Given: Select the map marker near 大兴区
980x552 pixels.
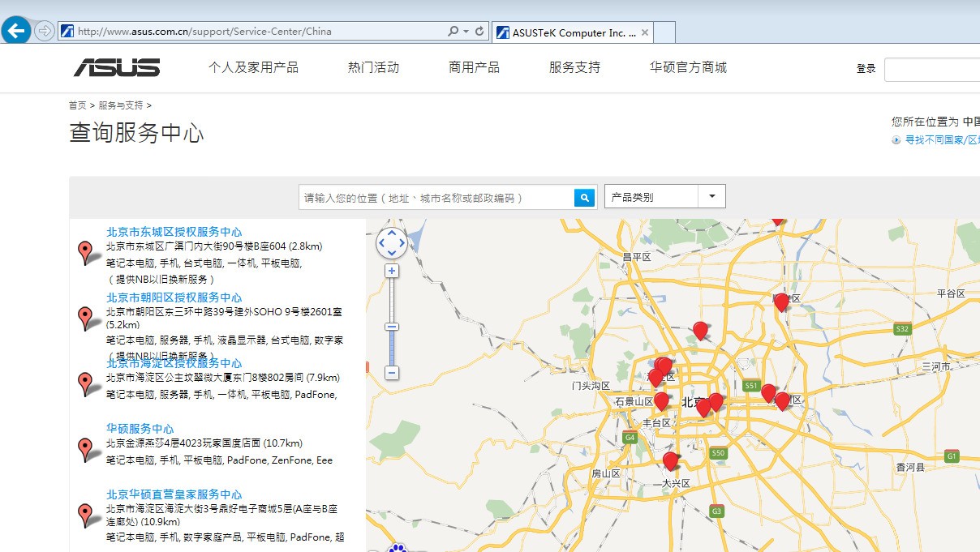Looking at the screenshot, I should 669,460.
